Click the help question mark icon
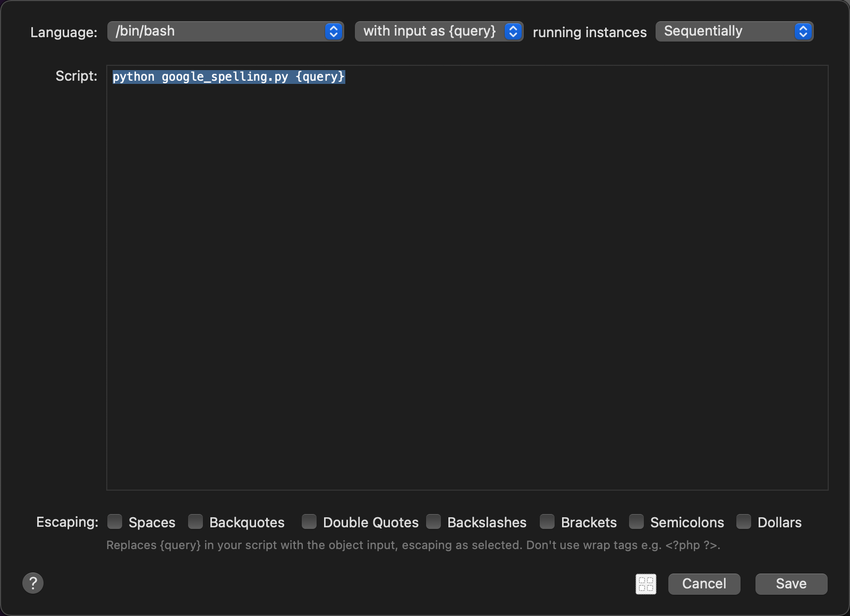850x616 pixels. coord(33,583)
